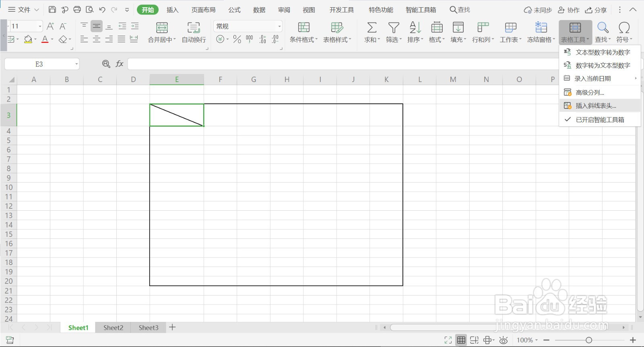Open the 智能工具箱 ribbon tab

click(421, 10)
